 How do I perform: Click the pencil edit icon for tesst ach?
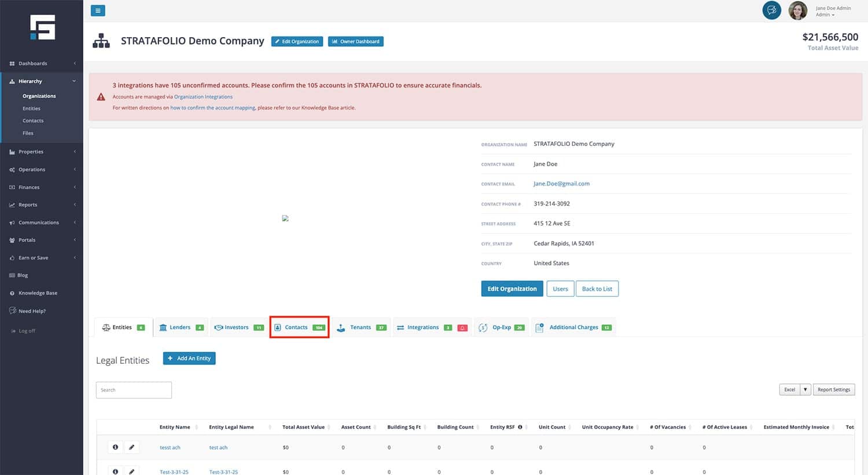[131, 447]
